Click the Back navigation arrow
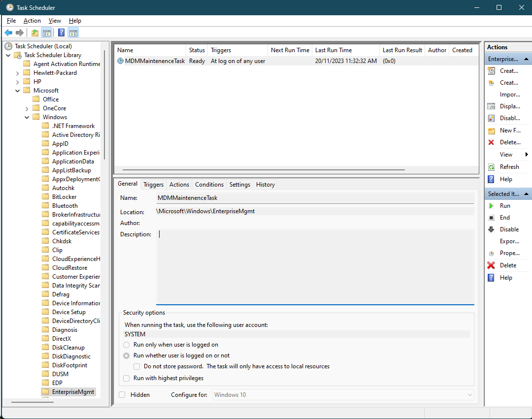532x419 pixels. tap(8, 32)
